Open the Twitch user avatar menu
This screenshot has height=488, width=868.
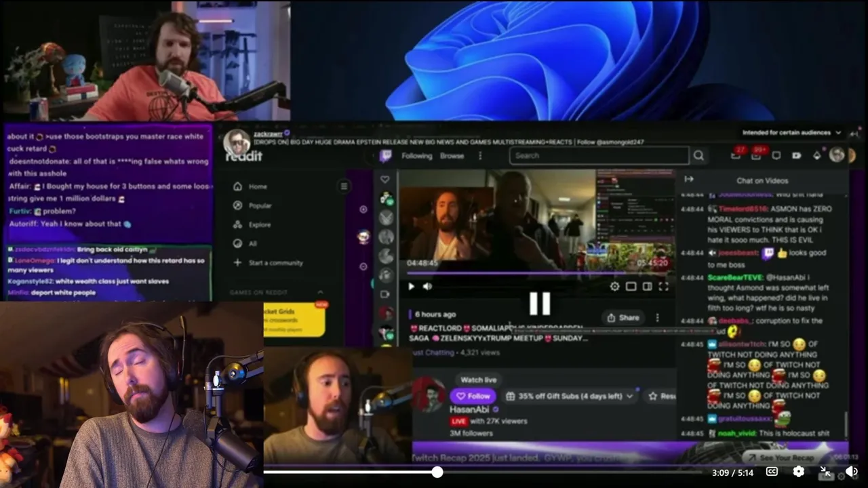coord(837,155)
